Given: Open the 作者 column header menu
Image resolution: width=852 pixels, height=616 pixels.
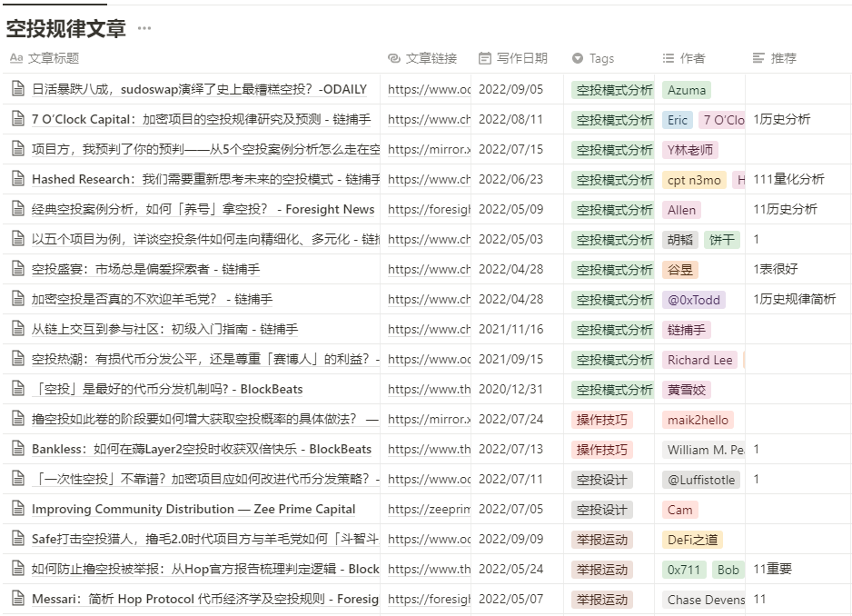Looking at the screenshot, I should point(699,58).
